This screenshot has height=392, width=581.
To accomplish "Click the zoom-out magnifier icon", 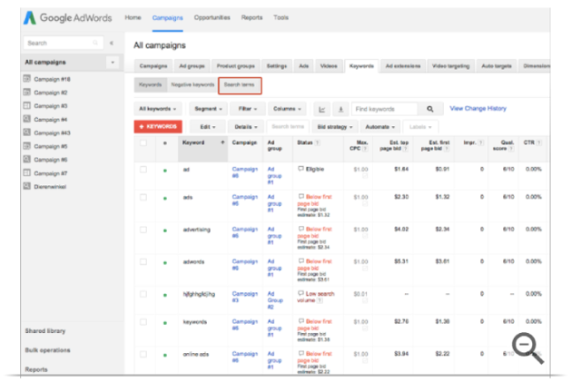I will [x=528, y=348].
